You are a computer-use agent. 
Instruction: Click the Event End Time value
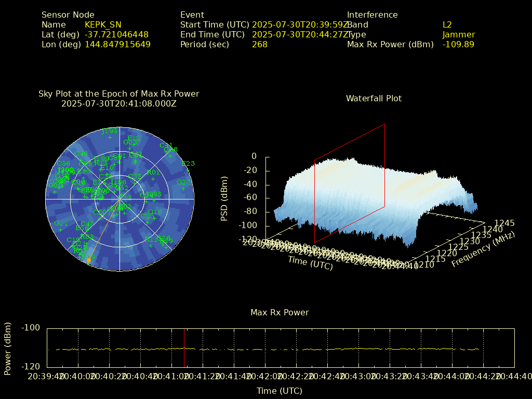(300, 34)
